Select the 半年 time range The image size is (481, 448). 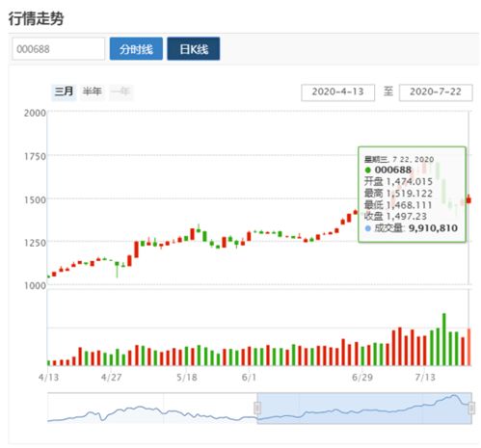pyautogui.click(x=93, y=92)
